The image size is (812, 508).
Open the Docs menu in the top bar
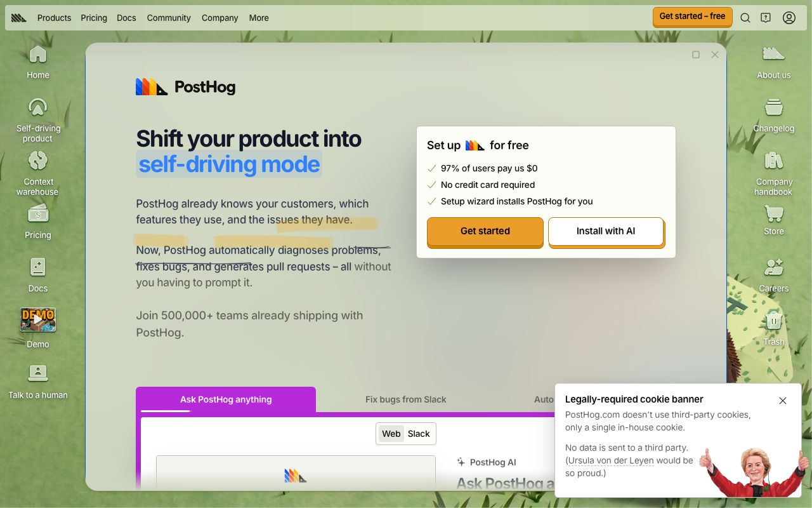126,18
